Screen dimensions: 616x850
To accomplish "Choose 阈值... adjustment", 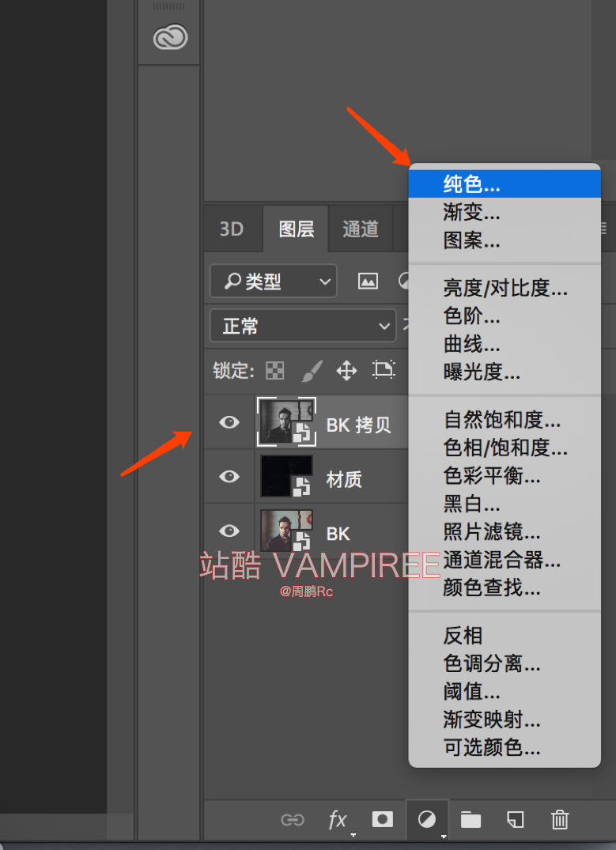I will click(x=505, y=692).
